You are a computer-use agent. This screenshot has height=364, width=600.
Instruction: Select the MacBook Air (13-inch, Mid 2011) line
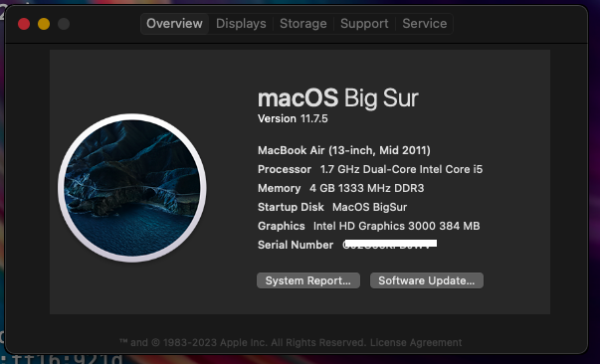344,150
